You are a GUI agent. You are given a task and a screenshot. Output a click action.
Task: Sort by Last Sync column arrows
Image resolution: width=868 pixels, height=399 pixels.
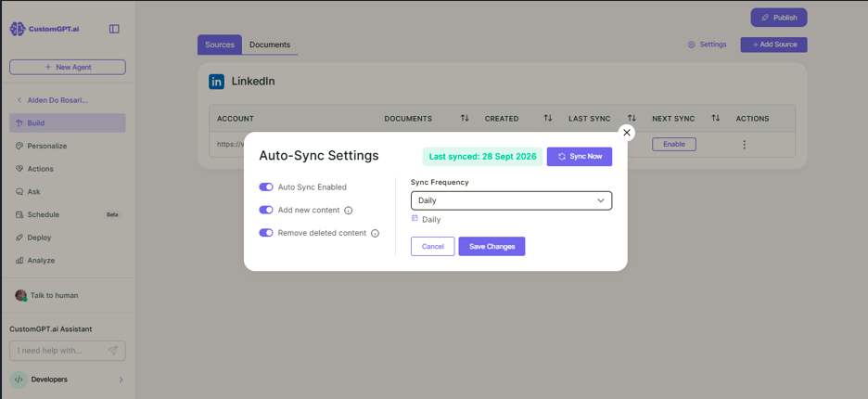[632, 118]
